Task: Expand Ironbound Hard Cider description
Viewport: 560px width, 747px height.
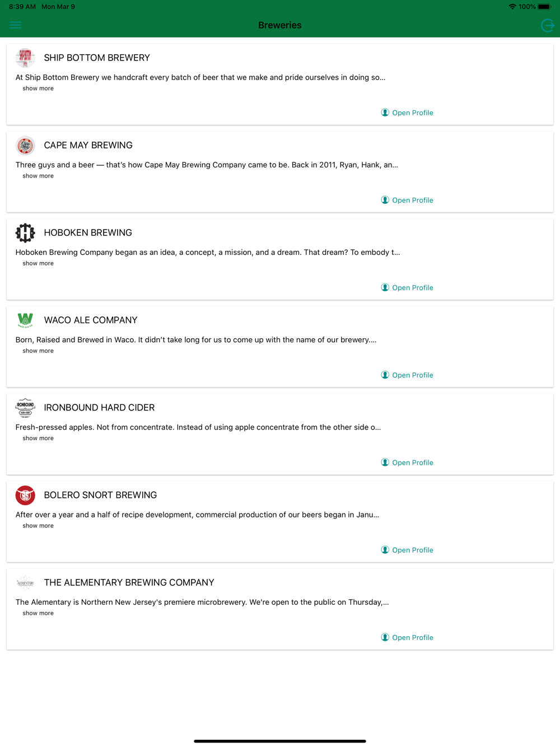Action: click(x=38, y=438)
